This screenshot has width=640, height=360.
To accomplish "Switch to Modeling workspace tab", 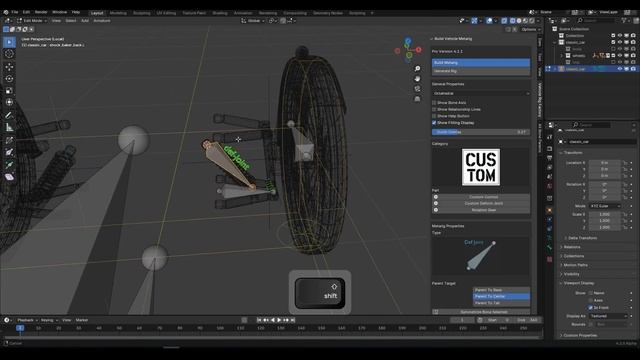I will [x=118, y=13].
